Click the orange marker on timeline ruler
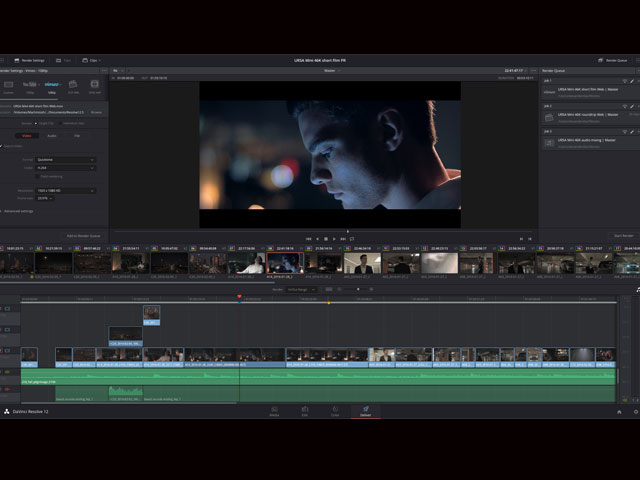Image resolution: width=640 pixels, height=480 pixels. 329,303
